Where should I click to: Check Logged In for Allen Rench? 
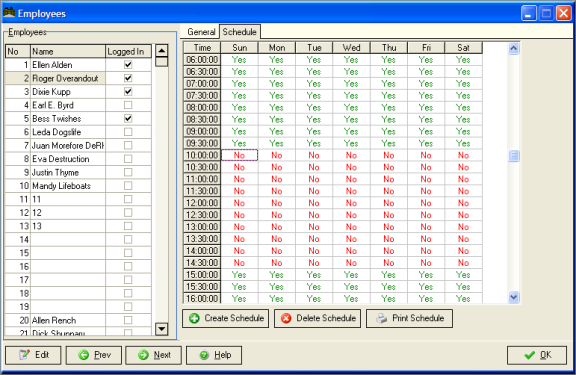[x=128, y=320]
